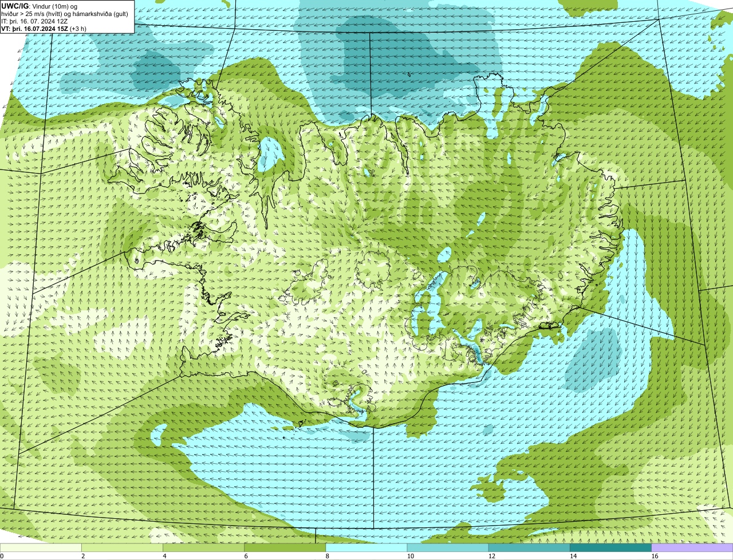Click the '10' scale label

tap(410, 556)
